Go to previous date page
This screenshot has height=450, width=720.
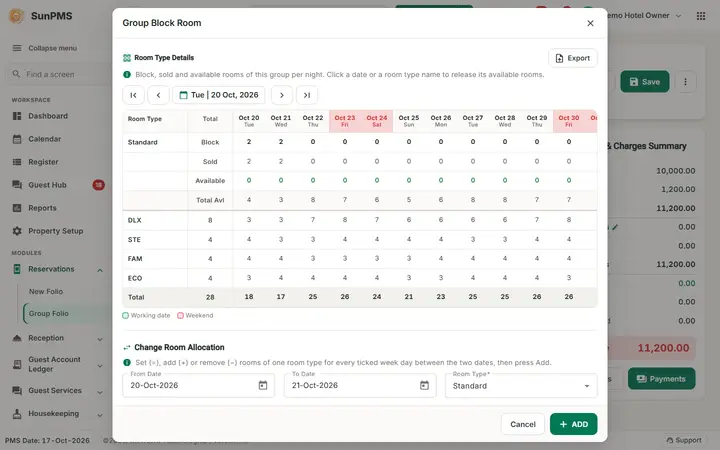pos(158,95)
